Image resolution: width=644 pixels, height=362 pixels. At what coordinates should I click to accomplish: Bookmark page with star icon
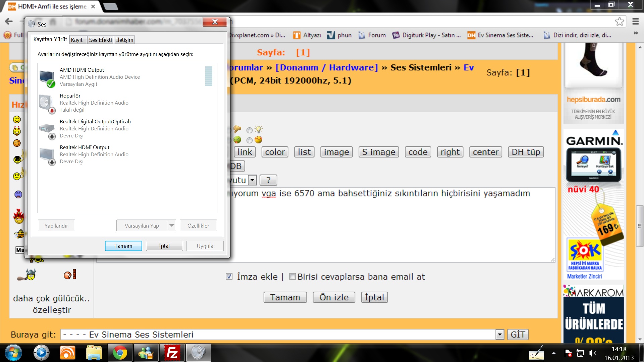(x=619, y=21)
